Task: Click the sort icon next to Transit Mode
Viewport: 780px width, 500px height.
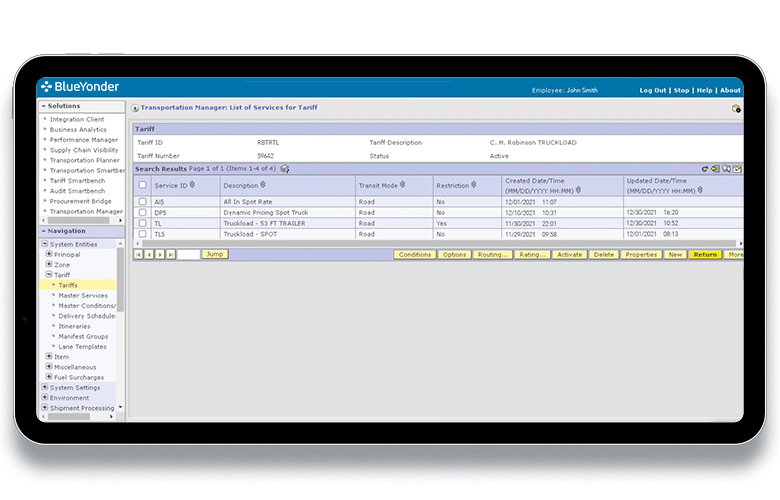Action: pyautogui.click(x=402, y=185)
